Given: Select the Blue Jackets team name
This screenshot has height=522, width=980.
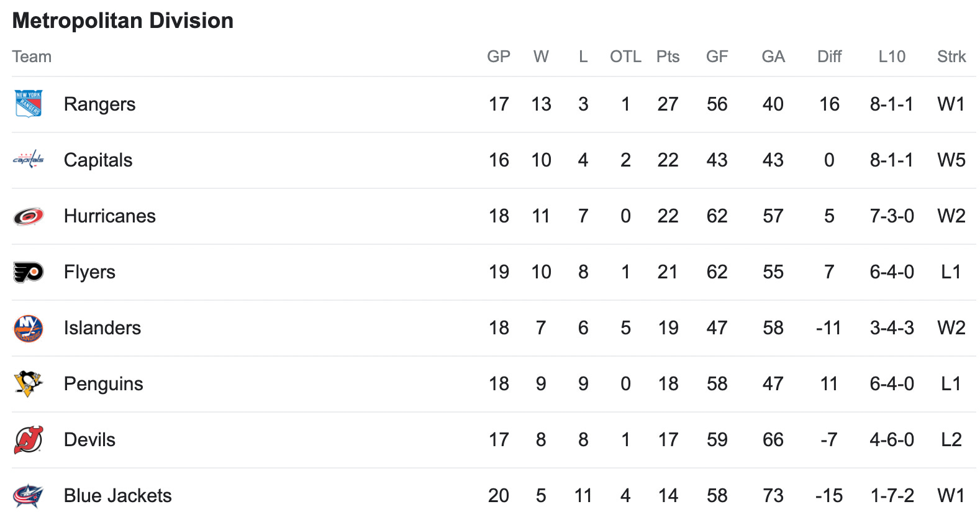Looking at the screenshot, I should tap(117, 495).
